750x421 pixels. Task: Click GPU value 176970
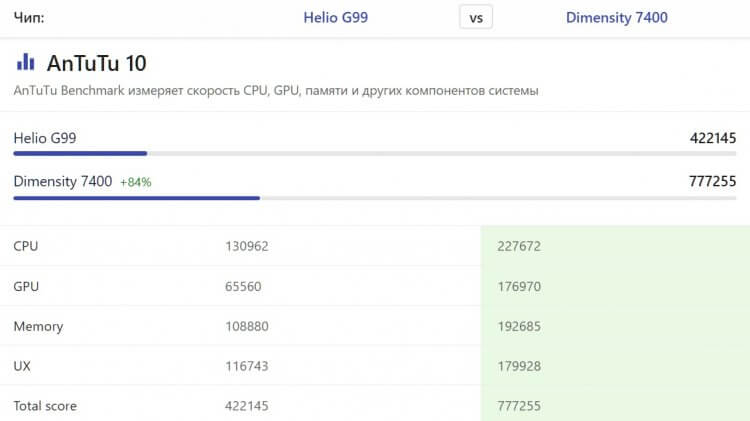click(x=519, y=287)
